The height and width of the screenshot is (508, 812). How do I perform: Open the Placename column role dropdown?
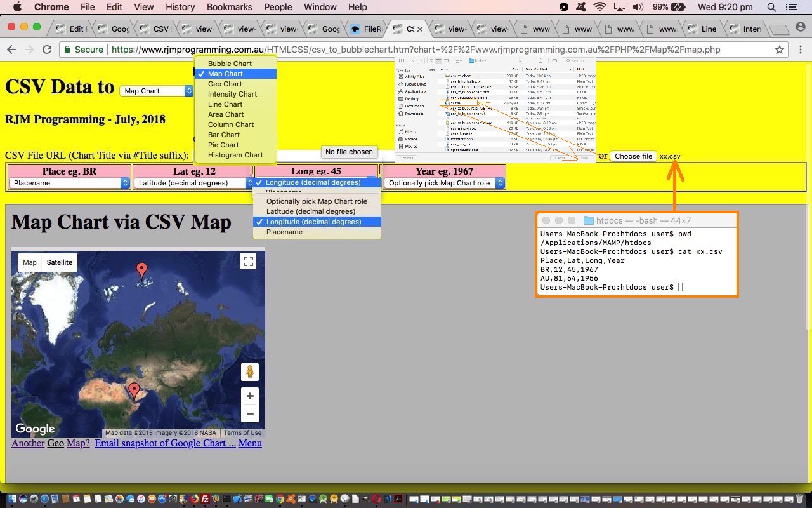tap(69, 183)
